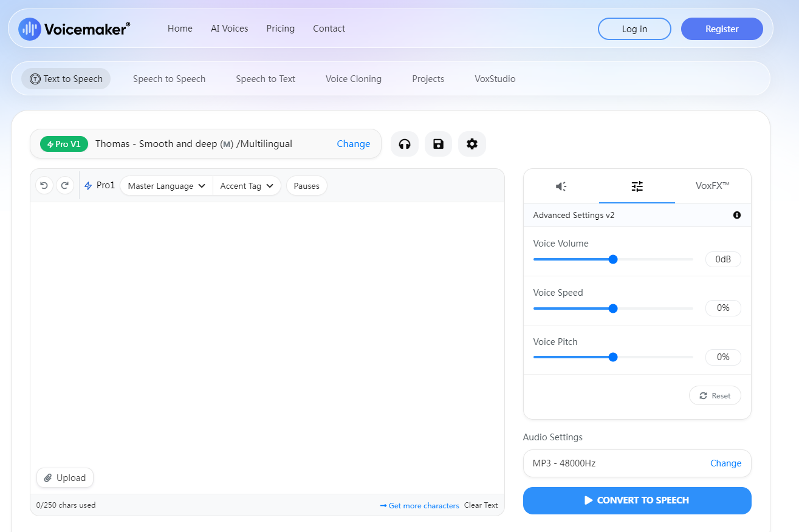Viewport: 799px width, 532px height.
Task: Open the speaker voice effects tab
Action: (x=561, y=186)
